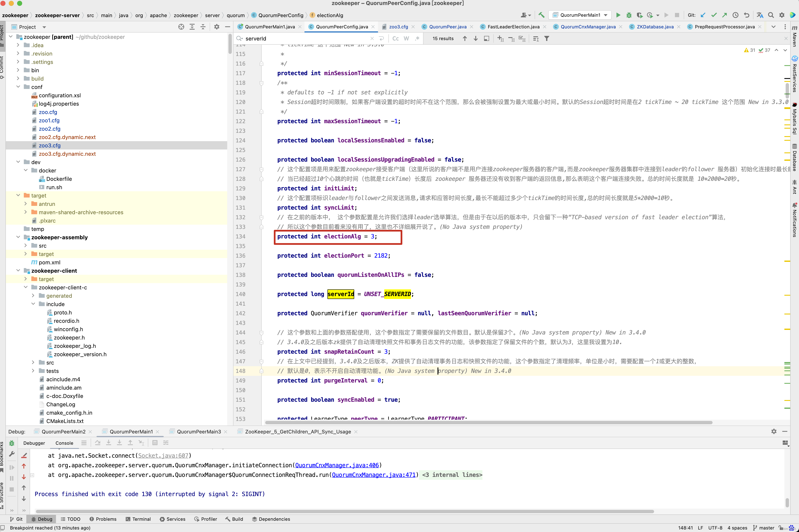This screenshot has height=532, width=799.
Task: Toggle the Database tool window
Action: click(x=795, y=158)
